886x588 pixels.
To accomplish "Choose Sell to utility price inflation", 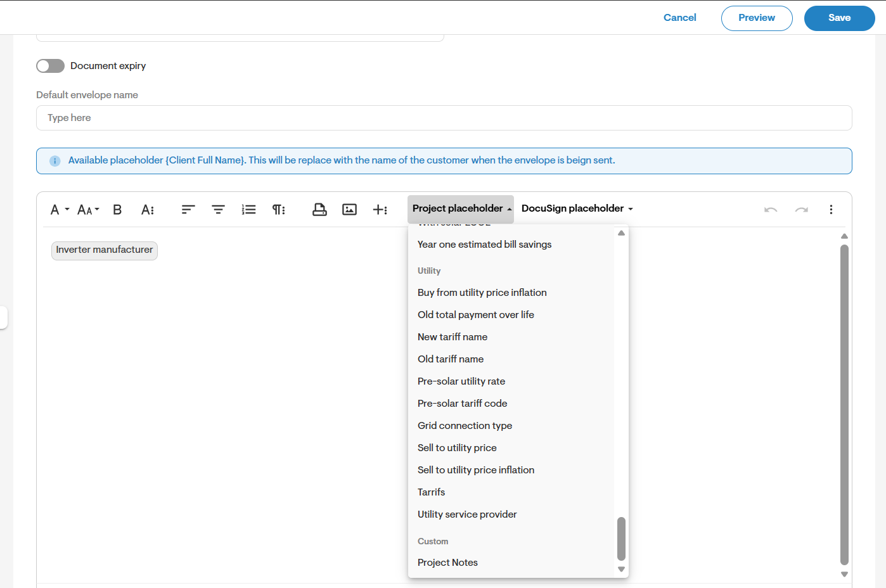I will click(476, 470).
